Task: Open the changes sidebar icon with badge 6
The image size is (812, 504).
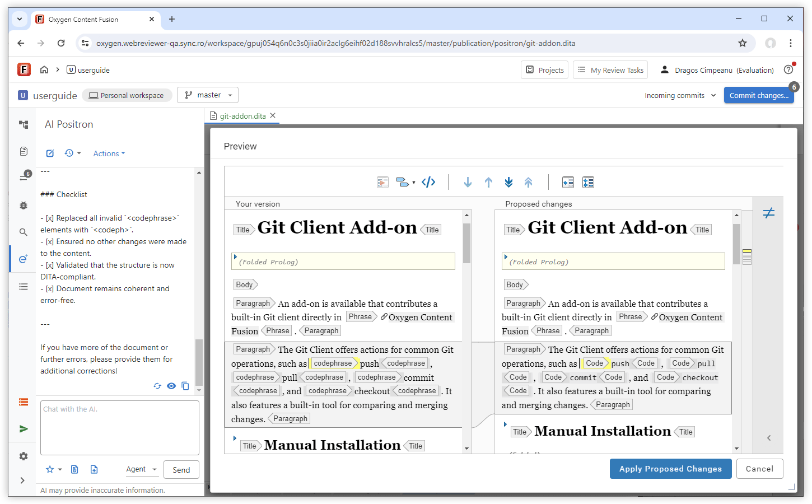Action: [24, 178]
